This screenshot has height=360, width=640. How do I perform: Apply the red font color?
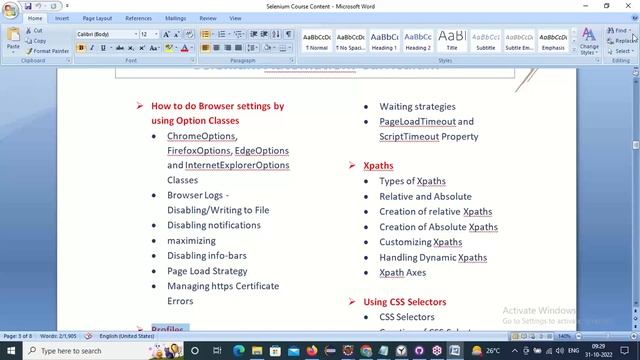184,48
